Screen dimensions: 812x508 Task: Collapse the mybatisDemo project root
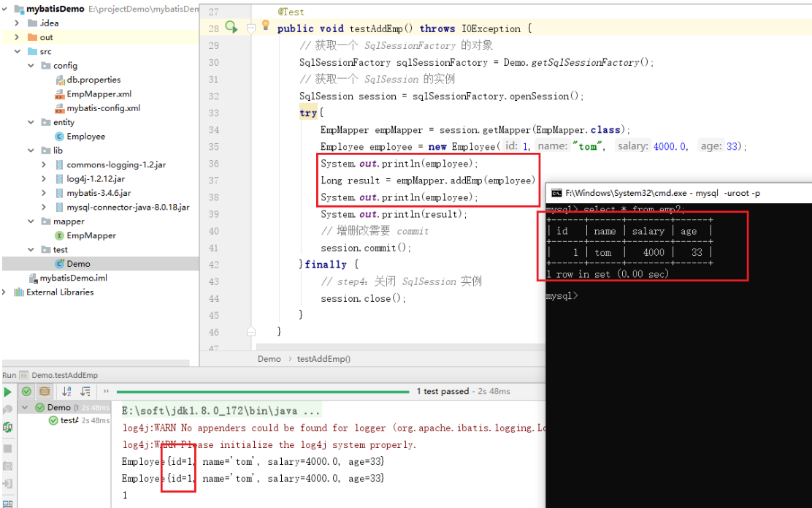4,9
